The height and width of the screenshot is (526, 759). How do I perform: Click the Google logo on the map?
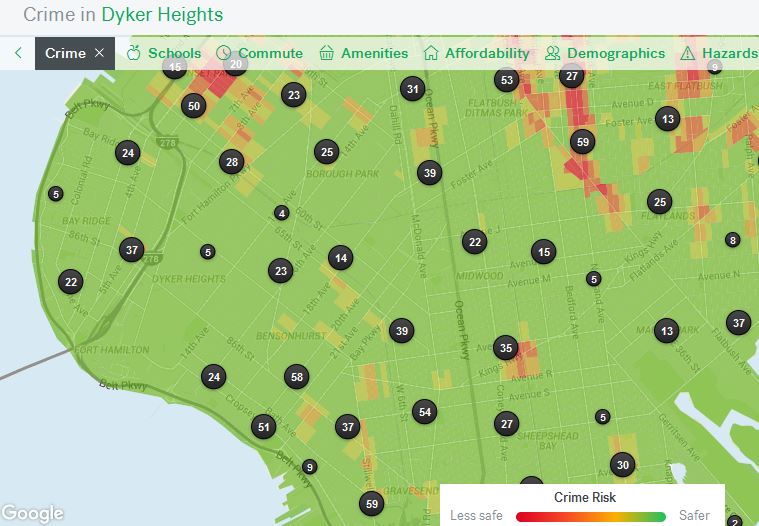point(33,513)
